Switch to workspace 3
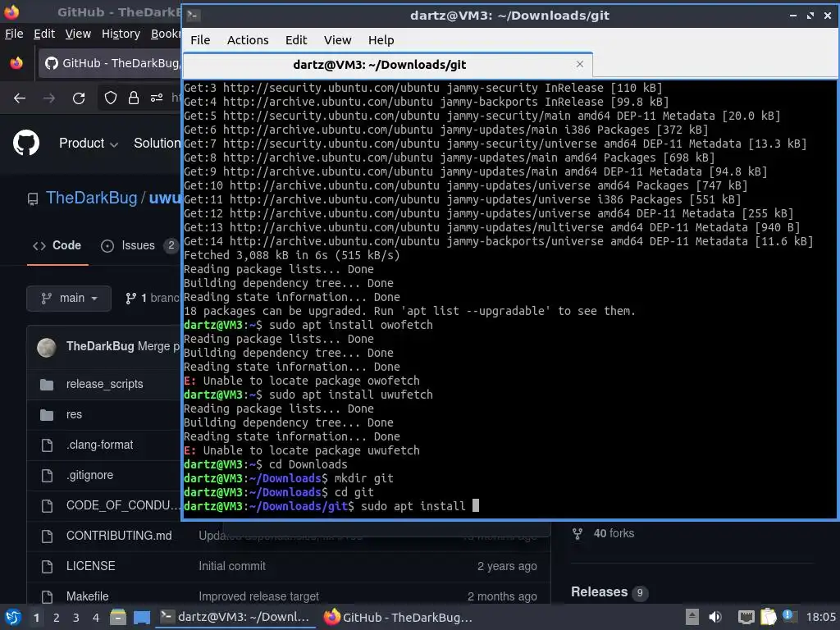 point(76,618)
